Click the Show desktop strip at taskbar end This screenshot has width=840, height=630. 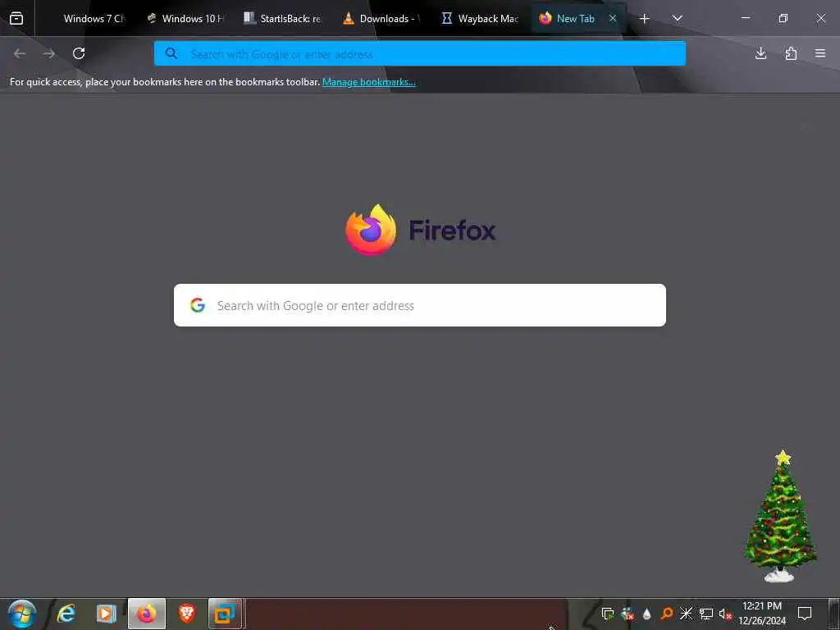[x=834, y=614]
